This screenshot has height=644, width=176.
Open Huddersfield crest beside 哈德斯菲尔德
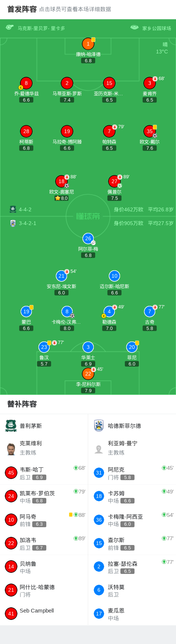pyautogui.click(x=99, y=426)
